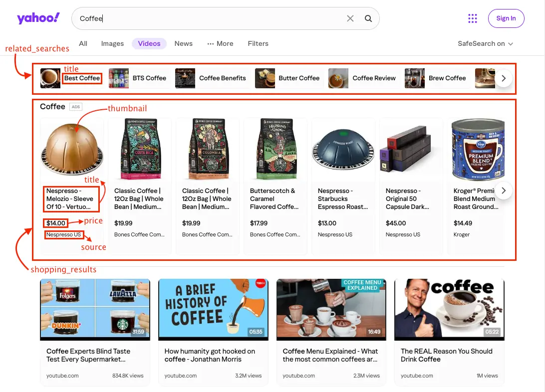The height and width of the screenshot is (392, 545).
Task: Select the Best Coffee related search
Action: tap(82, 78)
